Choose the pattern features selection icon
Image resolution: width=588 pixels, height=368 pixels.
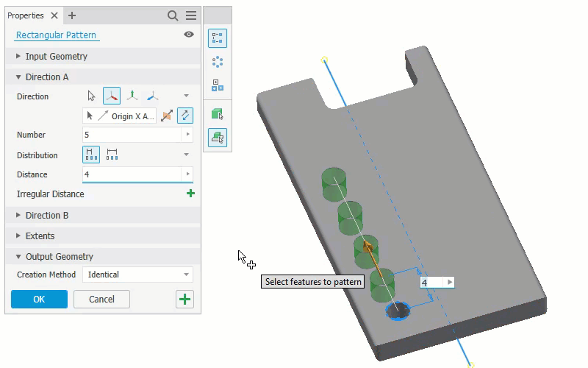tap(218, 138)
